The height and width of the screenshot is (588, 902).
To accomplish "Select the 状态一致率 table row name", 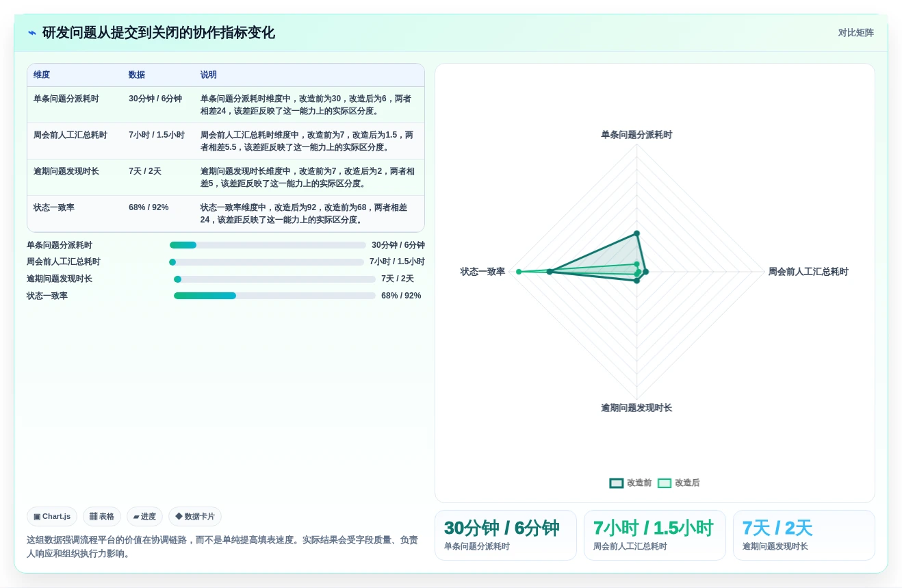I will click(x=54, y=208).
